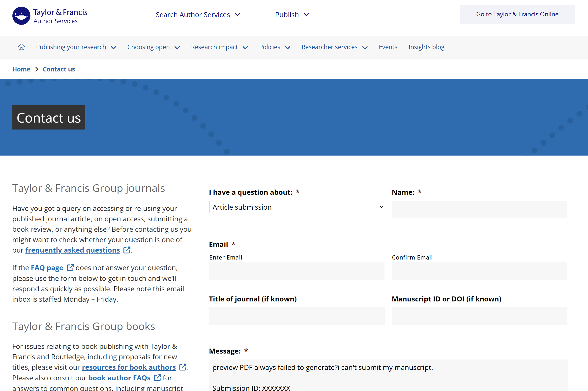Viewport: 588px width, 391px height.
Task: Expand the Publishing your research menu
Action: point(76,47)
